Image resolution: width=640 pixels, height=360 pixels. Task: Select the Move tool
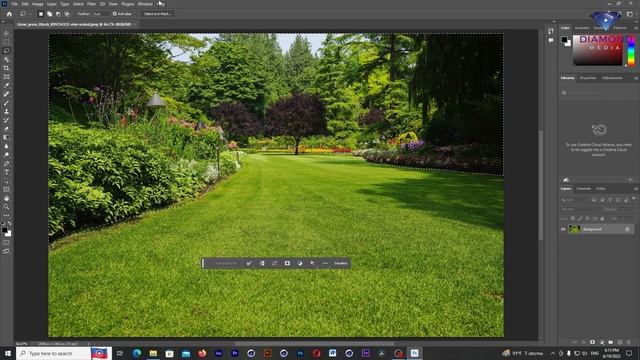coord(6,33)
